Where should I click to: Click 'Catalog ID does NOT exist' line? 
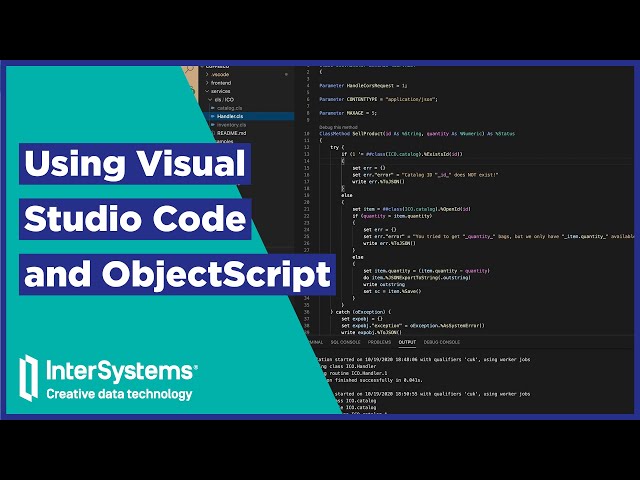coord(425,175)
